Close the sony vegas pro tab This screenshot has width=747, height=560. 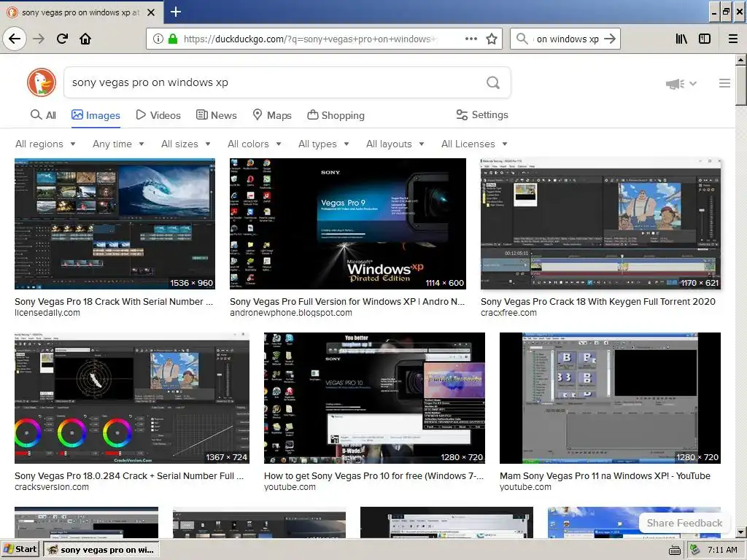tap(151, 12)
